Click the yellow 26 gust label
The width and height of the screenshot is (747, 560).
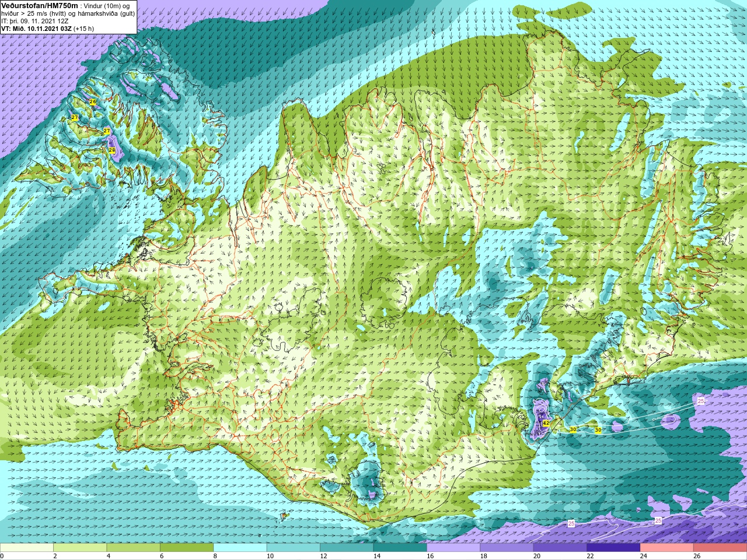coord(93,101)
